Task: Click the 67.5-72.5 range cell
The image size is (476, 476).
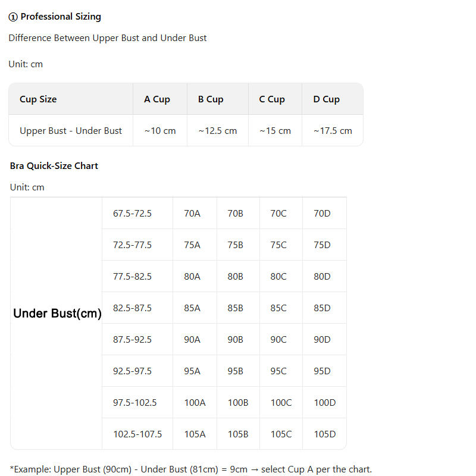Action: tap(133, 213)
